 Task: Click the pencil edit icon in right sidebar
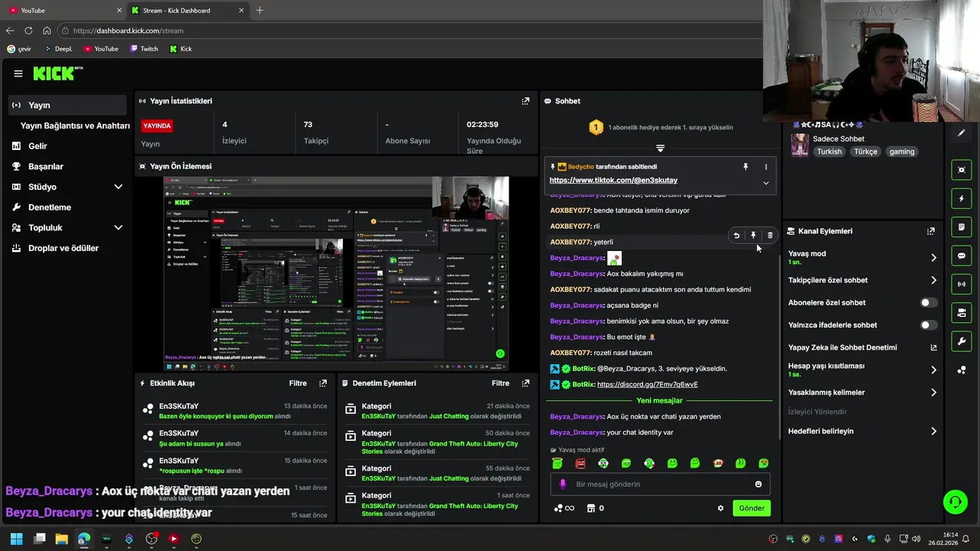click(x=962, y=132)
